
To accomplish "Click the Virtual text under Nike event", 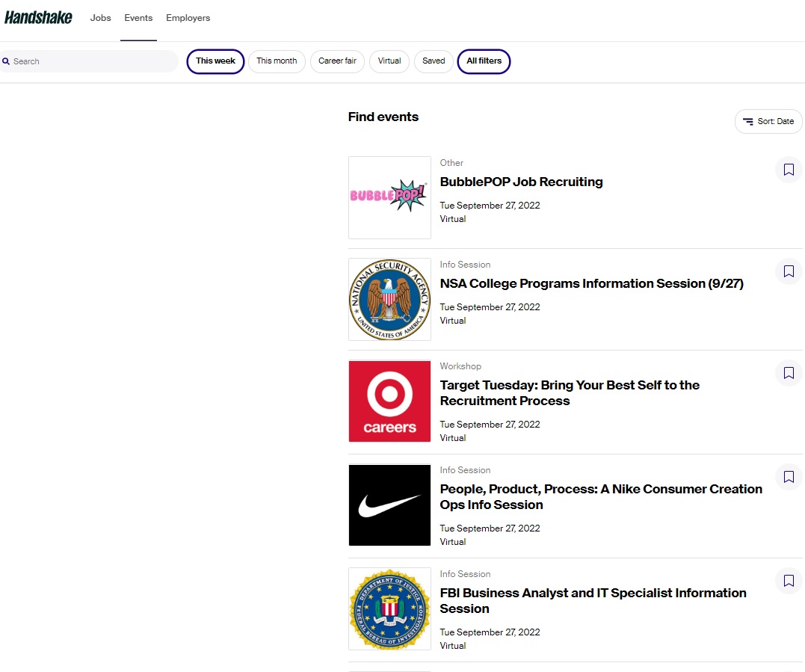I will (x=453, y=542).
